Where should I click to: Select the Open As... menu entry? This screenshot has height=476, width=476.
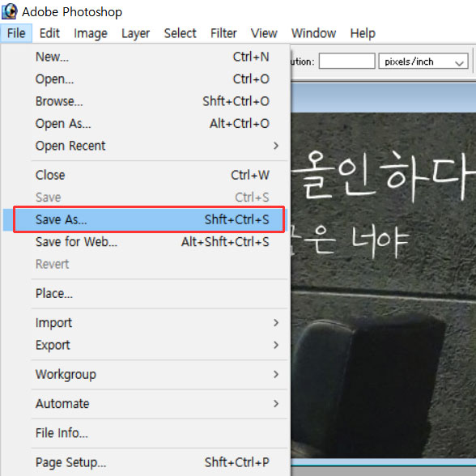click(145, 124)
